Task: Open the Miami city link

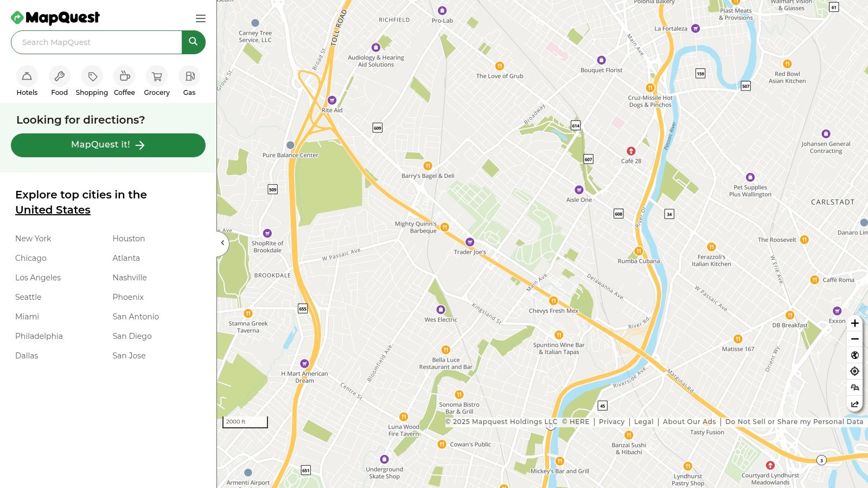Action: [x=27, y=317]
